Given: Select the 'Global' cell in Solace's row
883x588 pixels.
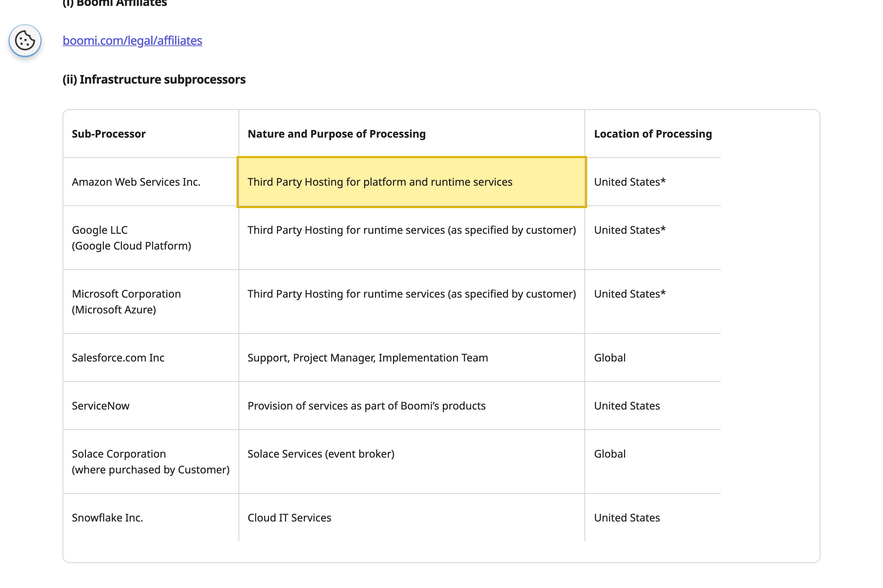Looking at the screenshot, I should coord(653,462).
